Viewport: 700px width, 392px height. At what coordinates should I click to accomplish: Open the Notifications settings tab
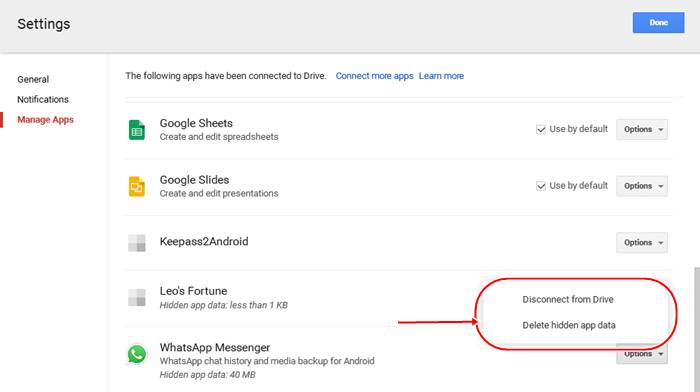(x=43, y=100)
